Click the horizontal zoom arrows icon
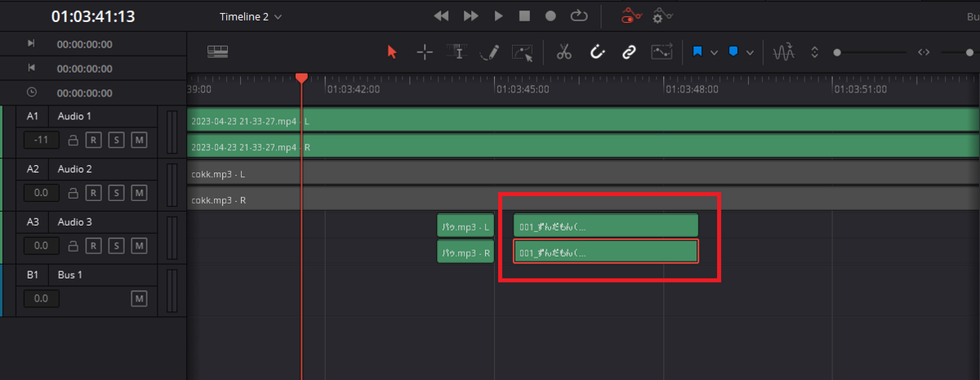Image resolution: width=980 pixels, height=380 pixels. [924, 52]
